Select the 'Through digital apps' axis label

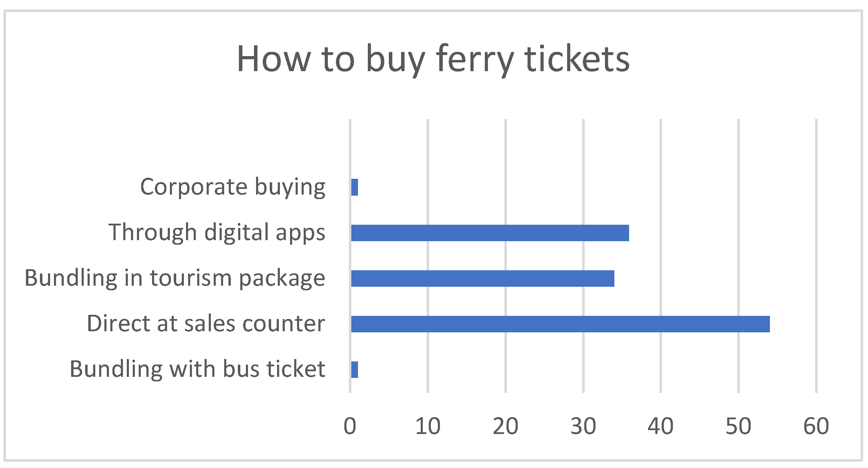coord(217,232)
